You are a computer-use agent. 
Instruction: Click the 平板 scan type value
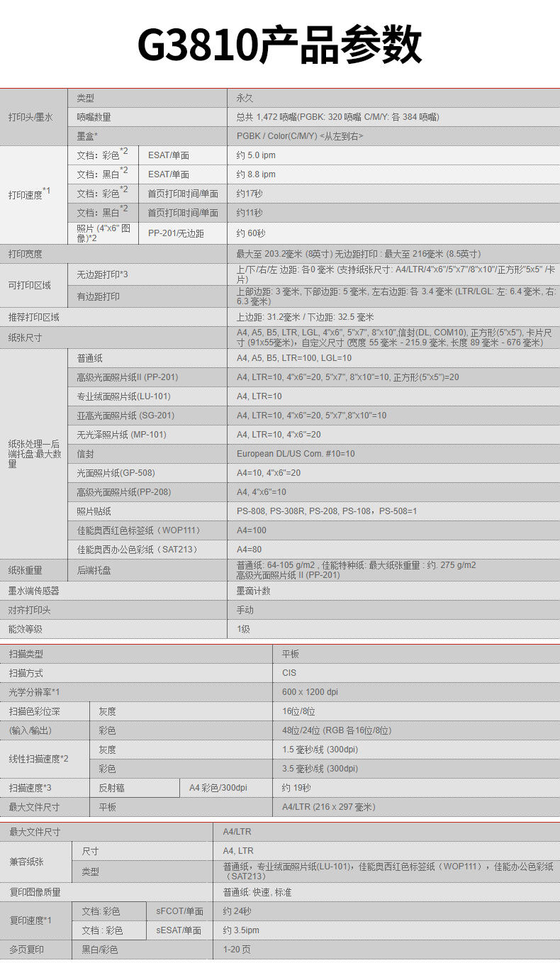pos(291,654)
